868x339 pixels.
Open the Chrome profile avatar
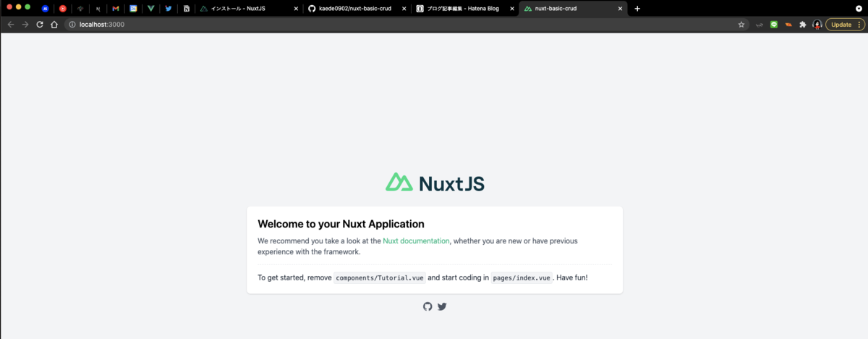(x=817, y=24)
